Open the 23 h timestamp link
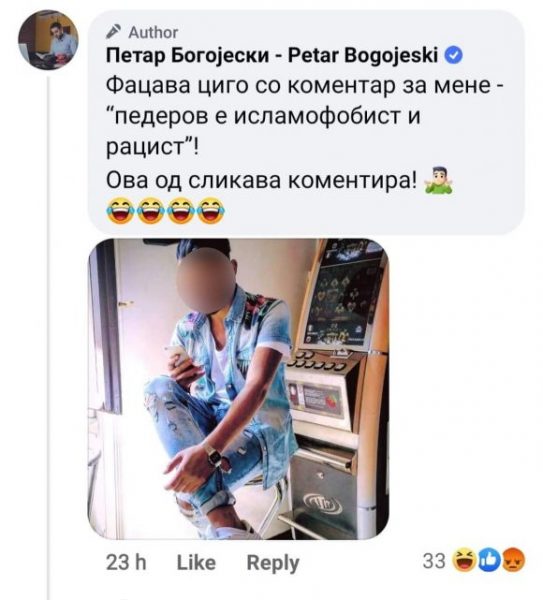543x600 pixels. 126,562
